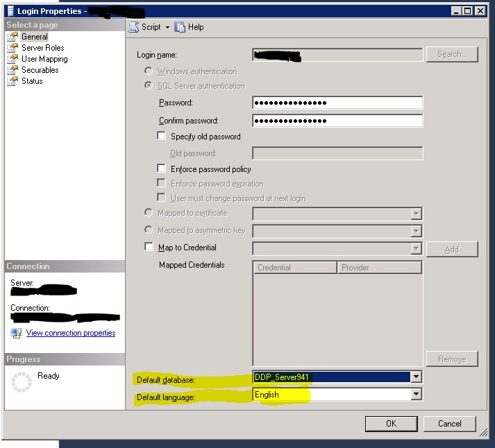This screenshot has height=448, width=495.
Task: Select Mapped to certificate radio button
Action: point(149,212)
